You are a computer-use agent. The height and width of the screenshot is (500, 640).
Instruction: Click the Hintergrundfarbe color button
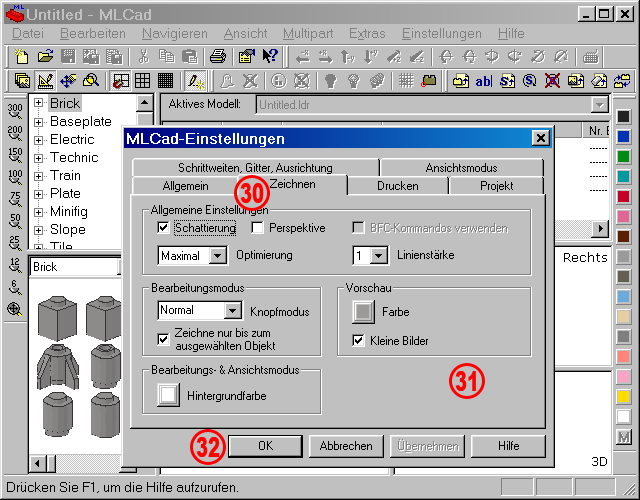(x=168, y=395)
